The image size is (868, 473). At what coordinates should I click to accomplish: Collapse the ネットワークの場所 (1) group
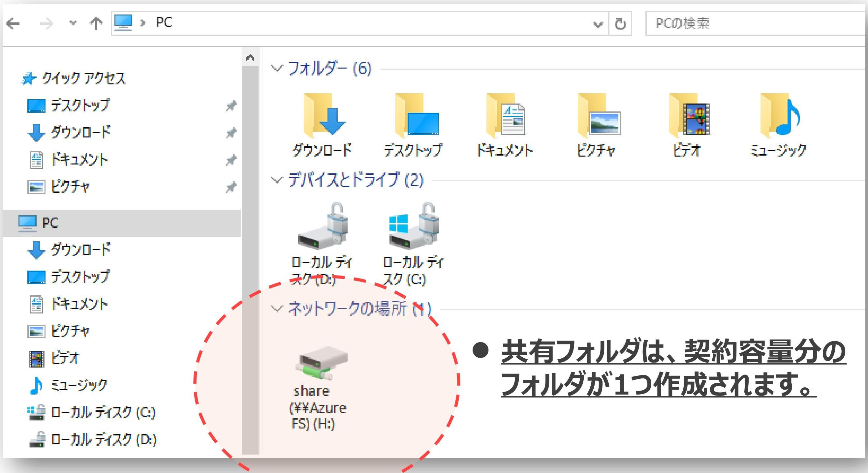pyautogui.click(x=277, y=309)
